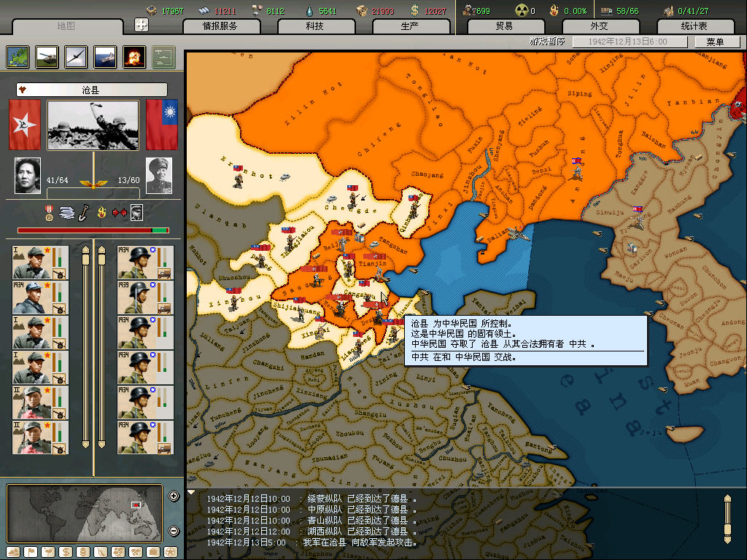The height and width of the screenshot is (560, 747).
Task: Open the 统计表 tab
Action: coord(694,26)
